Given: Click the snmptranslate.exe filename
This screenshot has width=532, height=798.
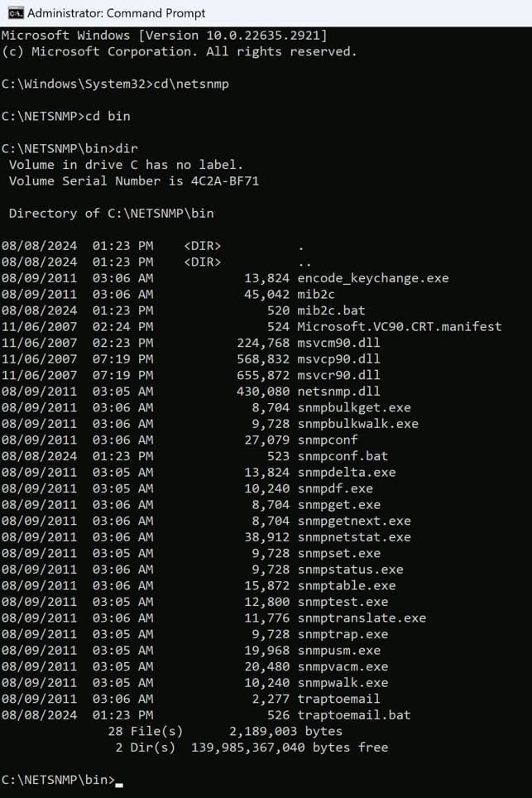Looking at the screenshot, I should [362, 618].
